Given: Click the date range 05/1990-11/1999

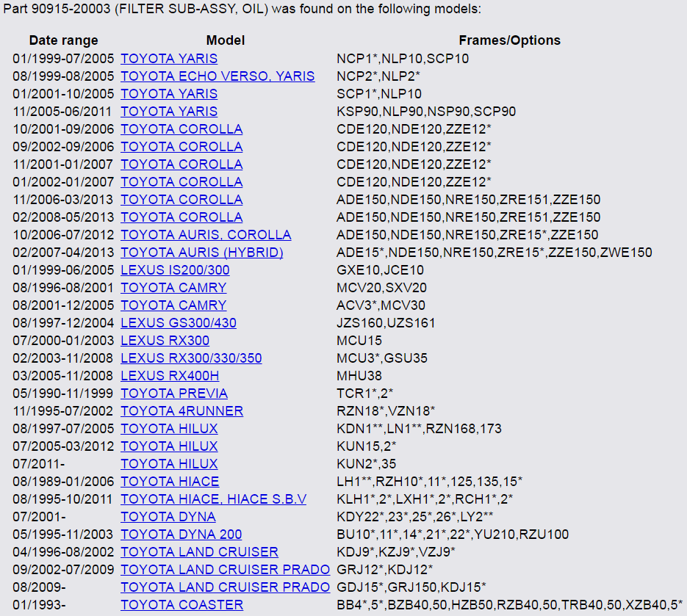Looking at the screenshot, I should 63,393.
